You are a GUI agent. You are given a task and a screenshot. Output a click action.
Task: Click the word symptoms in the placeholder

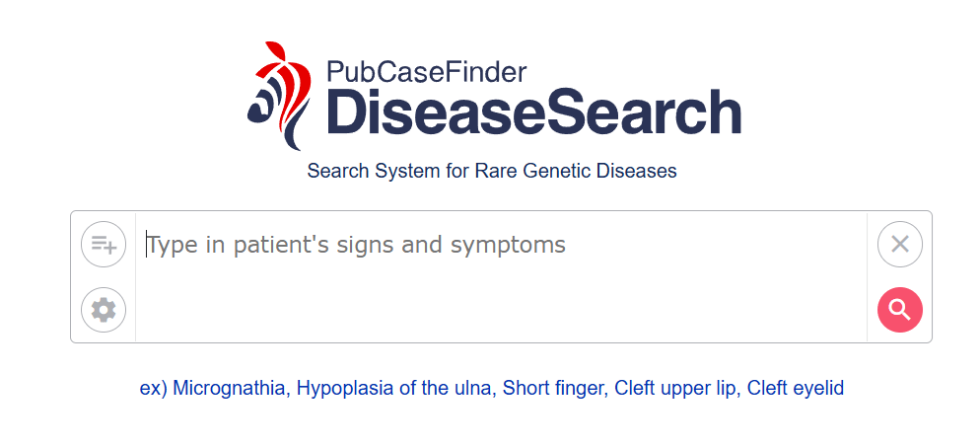click(508, 245)
